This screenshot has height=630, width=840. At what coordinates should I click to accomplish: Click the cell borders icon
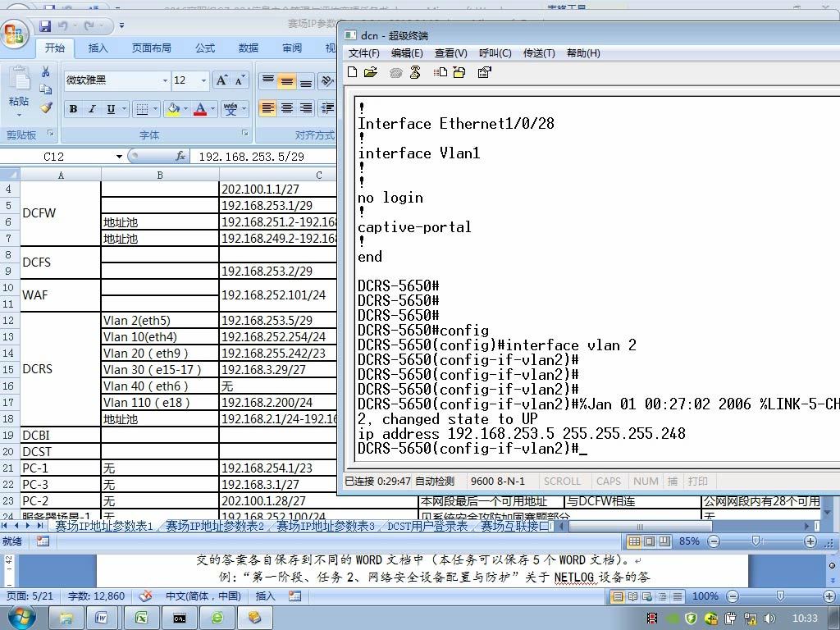click(142, 109)
